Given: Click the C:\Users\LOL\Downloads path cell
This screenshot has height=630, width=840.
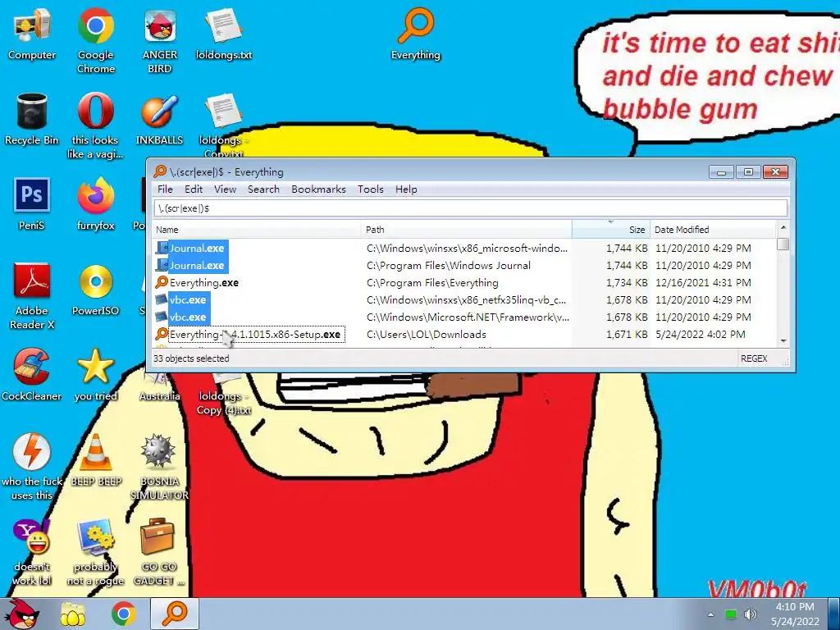Looking at the screenshot, I should click(x=427, y=335).
